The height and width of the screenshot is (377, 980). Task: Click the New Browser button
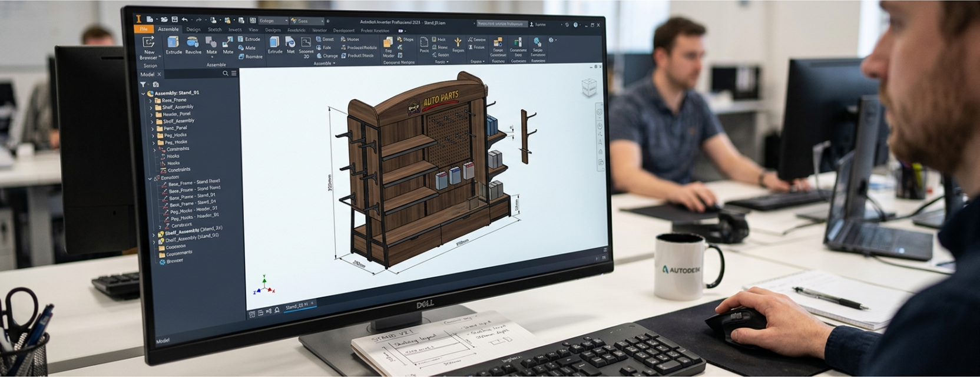(x=148, y=48)
